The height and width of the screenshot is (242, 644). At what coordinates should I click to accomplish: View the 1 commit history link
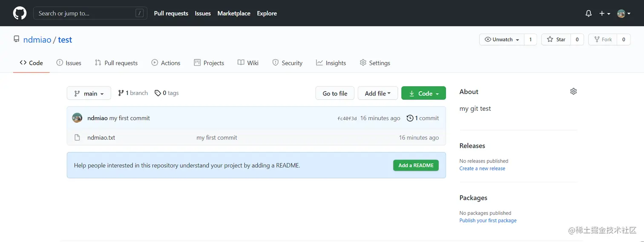[x=423, y=118]
